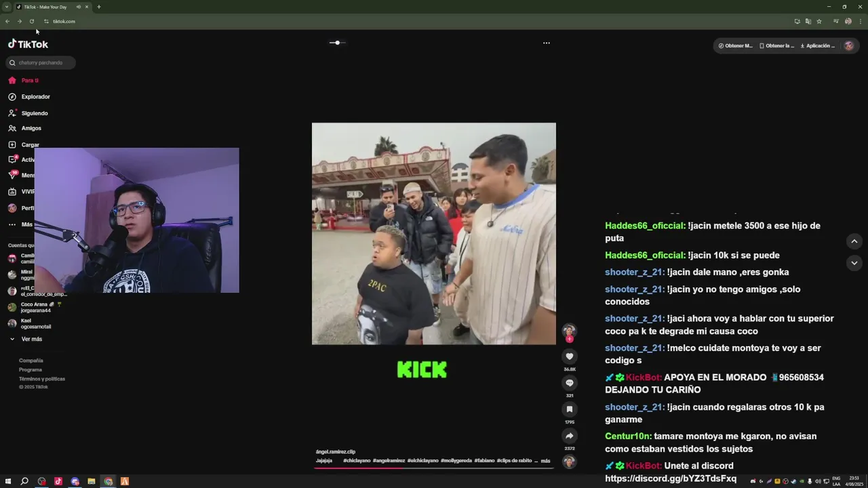Click the TikTok logo
The height and width of the screenshot is (488, 868).
28,44
